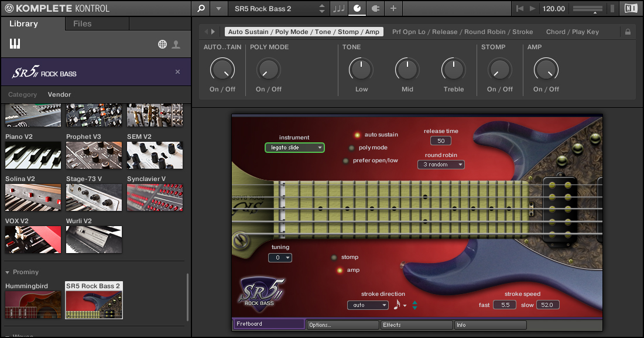Image resolution: width=644 pixels, height=338 pixels.
Task: Open the legato slide instrument dropdown
Action: point(294,148)
